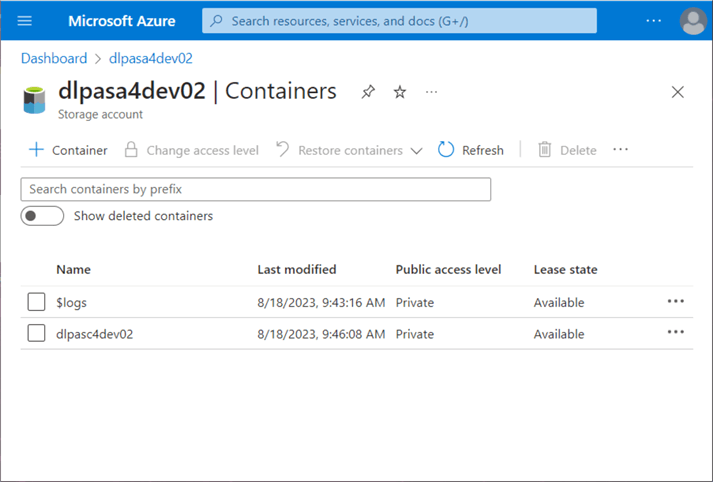The image size is (713, 482).
Task: Click dlpasa4dev02 breadcrumb link
Action: point(151,58)
